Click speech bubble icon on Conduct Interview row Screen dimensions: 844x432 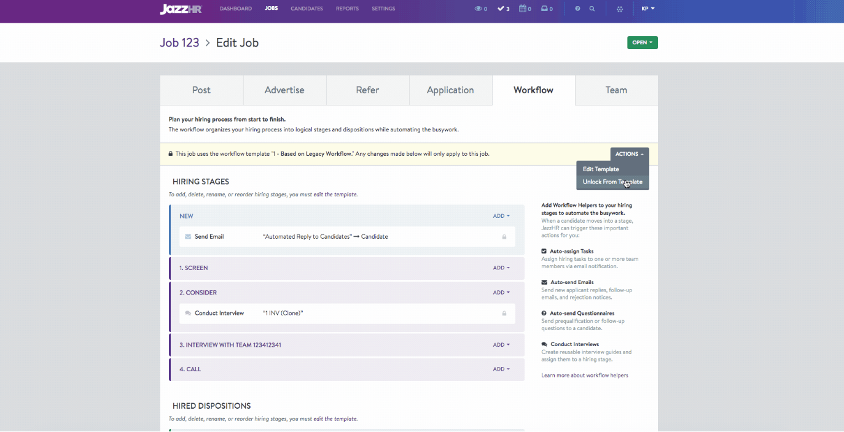click(188, 313)
